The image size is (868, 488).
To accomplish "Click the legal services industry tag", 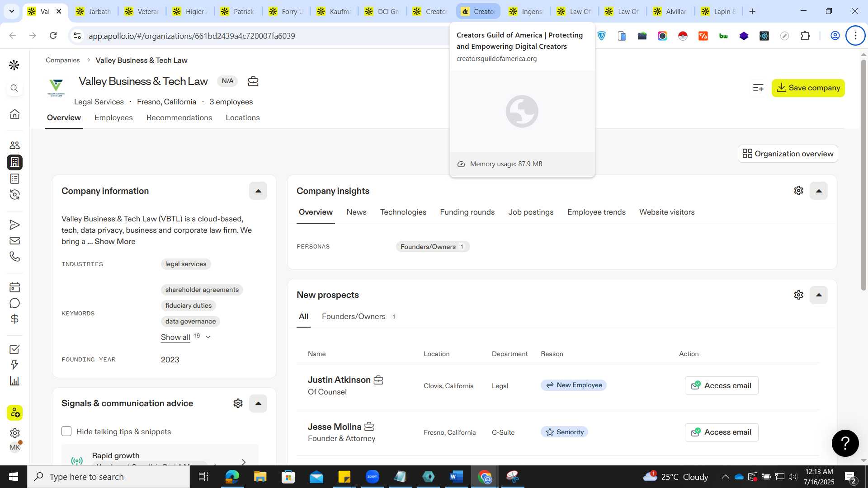I will [185, 264].
